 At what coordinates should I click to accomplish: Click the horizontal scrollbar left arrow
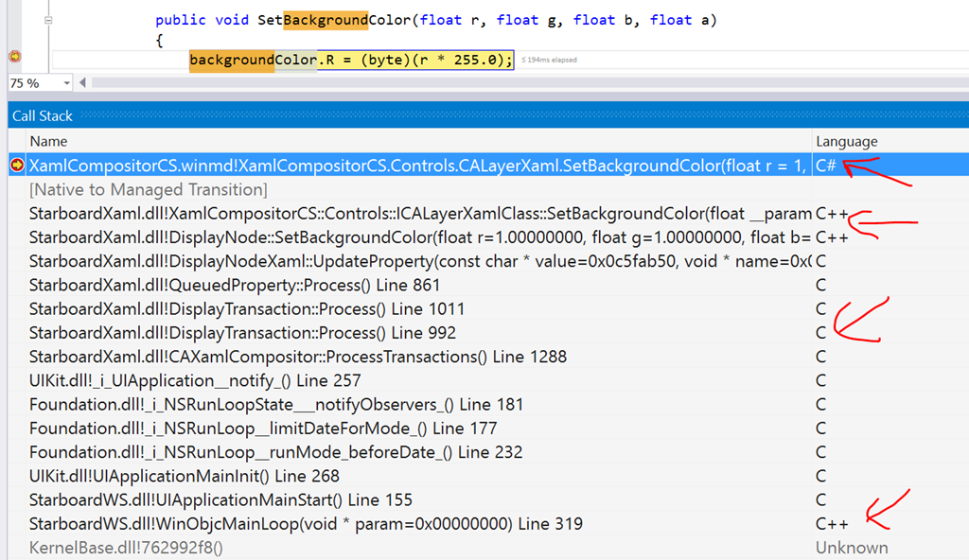(83, 82)
